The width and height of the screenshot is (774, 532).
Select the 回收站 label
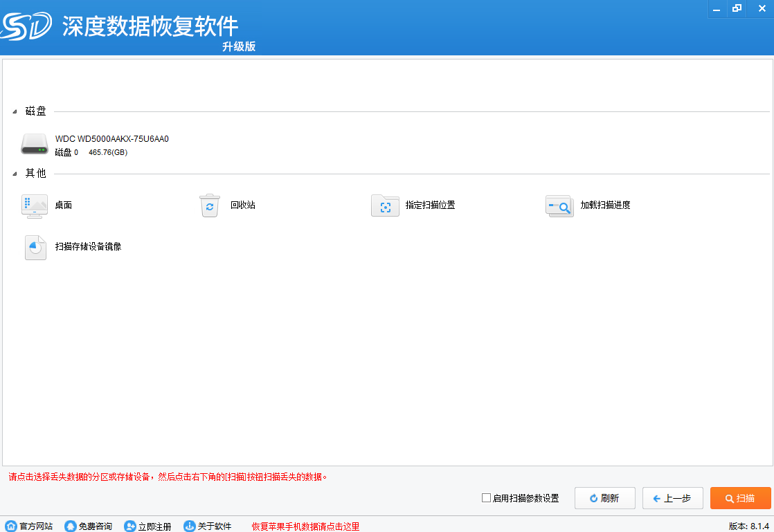click(243, 205)
